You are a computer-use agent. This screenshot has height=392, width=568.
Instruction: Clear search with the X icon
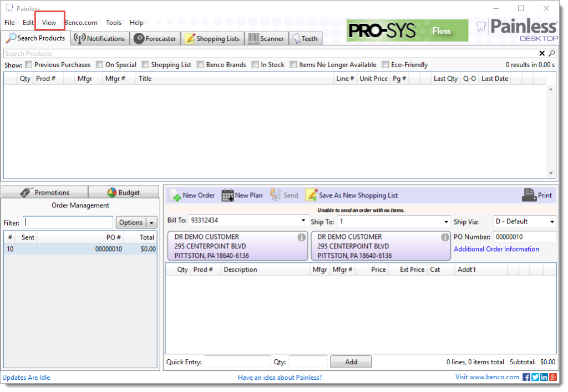pyautogui.click(x=542, y=54)
